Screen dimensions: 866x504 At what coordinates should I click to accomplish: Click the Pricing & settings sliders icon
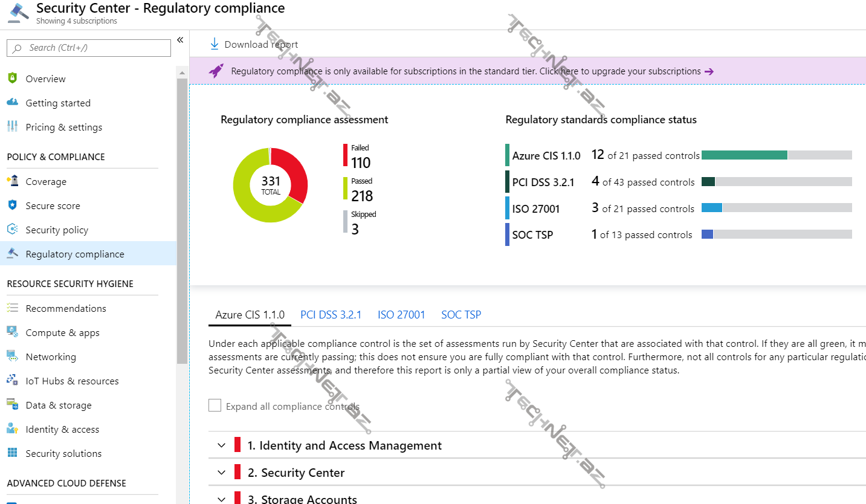click(x=12, y=127)
